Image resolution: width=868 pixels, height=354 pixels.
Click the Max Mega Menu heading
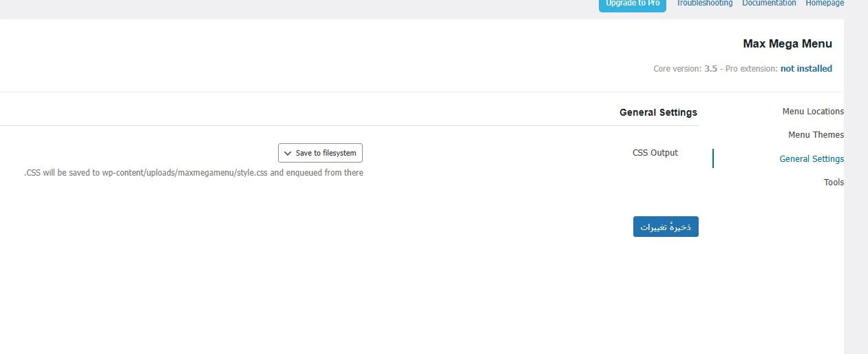tap(787, 43)
